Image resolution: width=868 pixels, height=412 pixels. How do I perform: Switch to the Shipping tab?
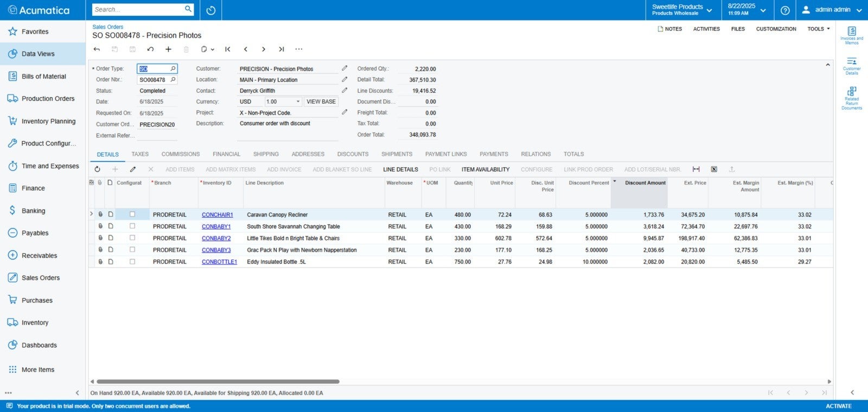pyautogui.click(x=266, y=154)
